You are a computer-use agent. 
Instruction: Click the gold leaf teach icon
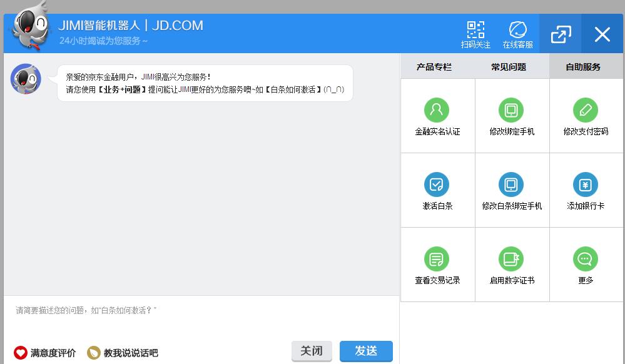pyautogui.click(x=94, y=353)
